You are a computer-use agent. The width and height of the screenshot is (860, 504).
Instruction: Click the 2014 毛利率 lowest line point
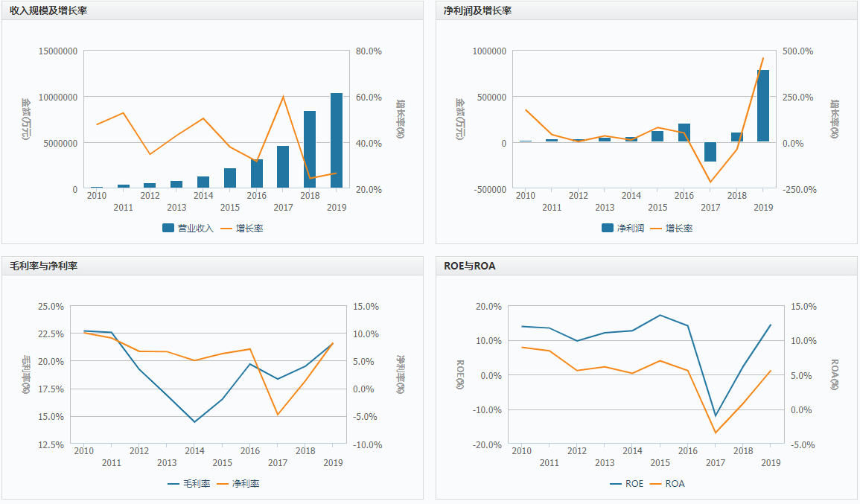click(195, 422)
